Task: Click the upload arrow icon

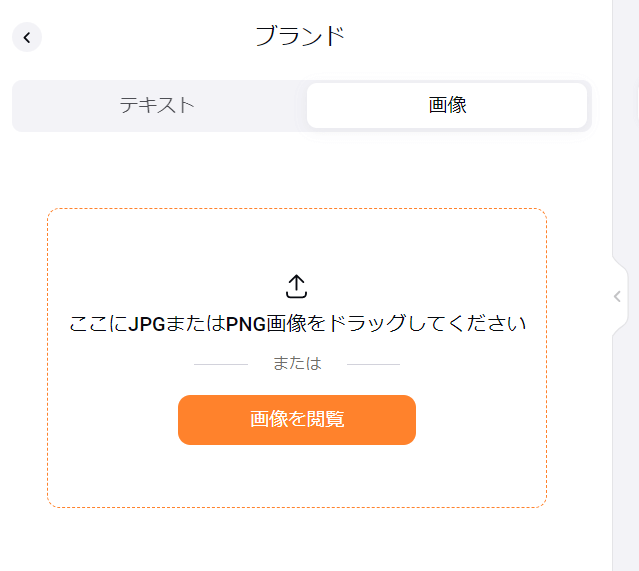Action: point(296,286)
